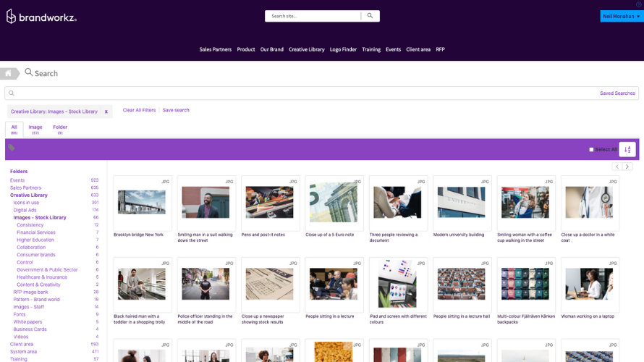Open the Financial Services subfolder
Image resolution: width=644 pixels, height=362 pixels.
pos(35,232)
